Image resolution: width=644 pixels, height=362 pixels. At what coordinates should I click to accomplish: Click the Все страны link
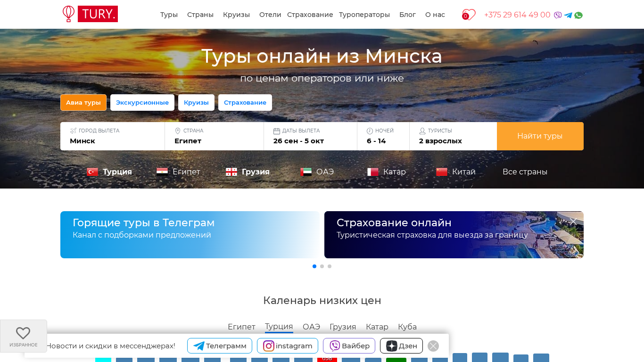tap(525, 172)
